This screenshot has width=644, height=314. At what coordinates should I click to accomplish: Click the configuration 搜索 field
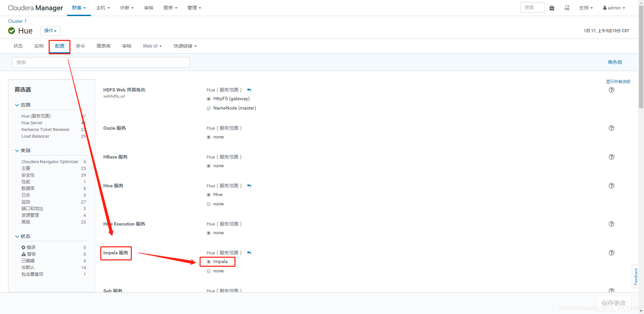(x=101, y=62)
